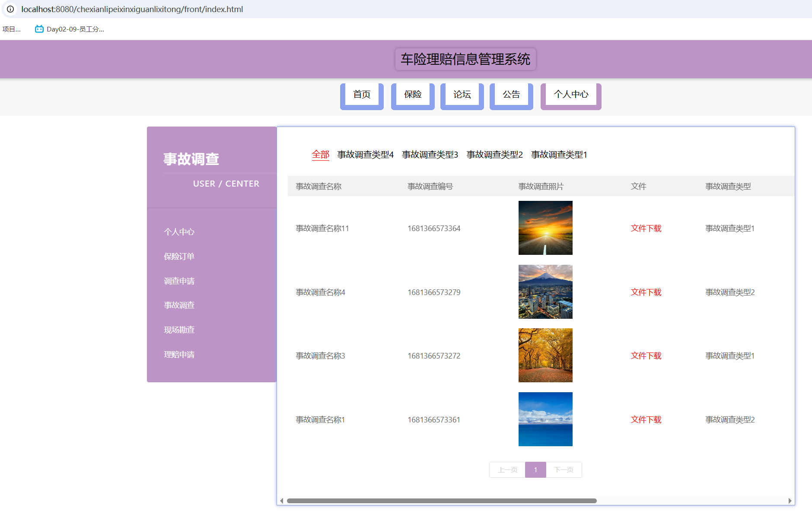The height and width of the screenshot is (511, 812).
Task: Filter by 事故调查类型3
Action: (x=430, y=155)
